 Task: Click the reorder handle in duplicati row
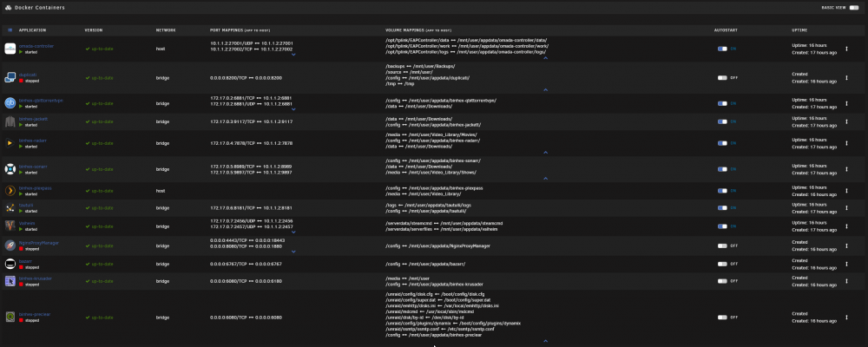846,77
